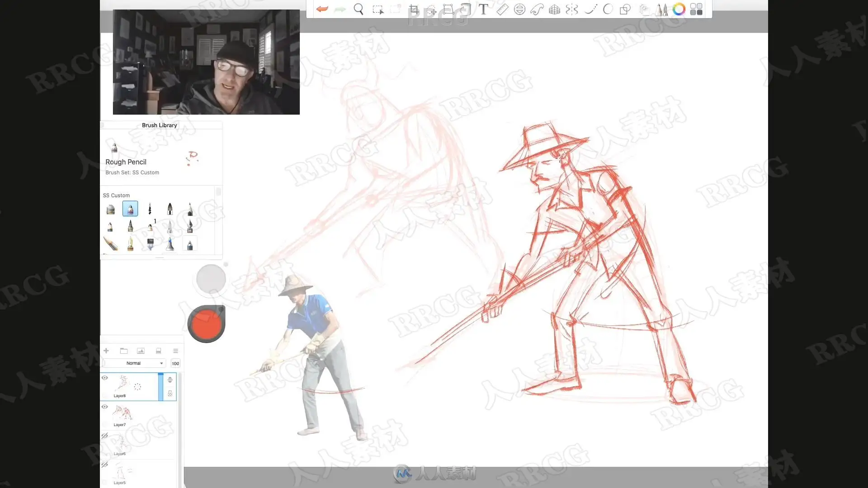The height and width of the screenshot is (488, 868).
Task: Click the Undo arrow in toolbar
Action: click(322, 9)
